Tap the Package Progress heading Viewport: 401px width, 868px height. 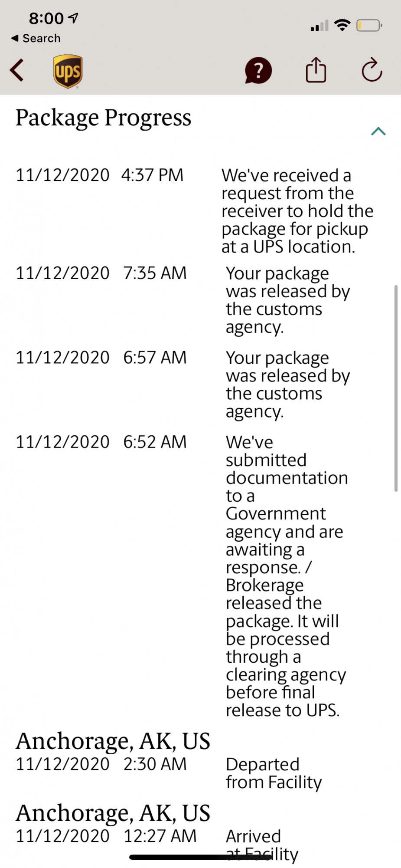104,118
